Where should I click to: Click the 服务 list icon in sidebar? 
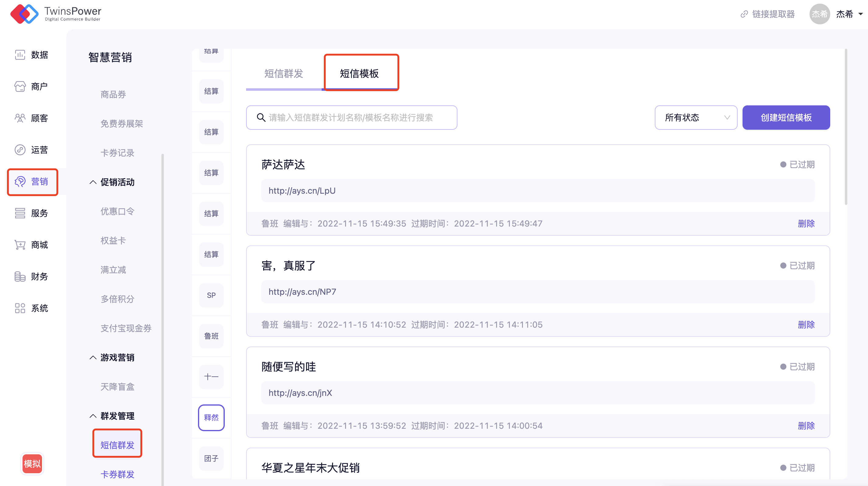[20, 213]
